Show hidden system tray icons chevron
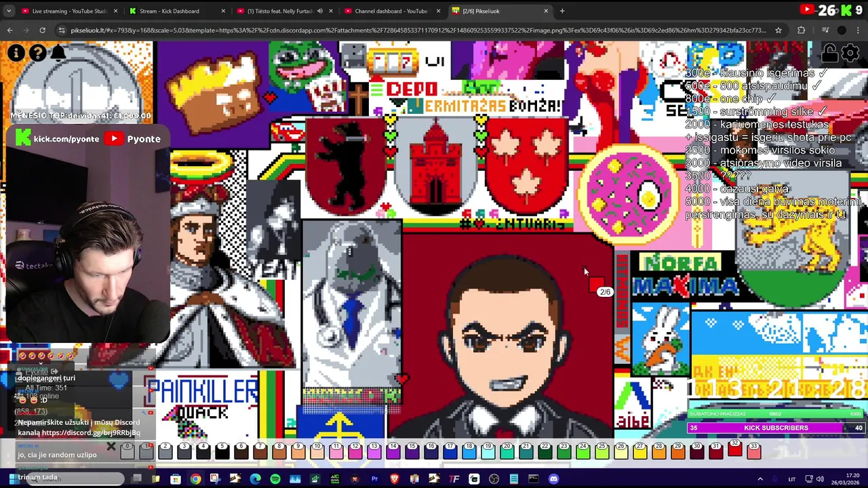Image resolution: width=868 pixels, height=488 pixels. (760, 479)
